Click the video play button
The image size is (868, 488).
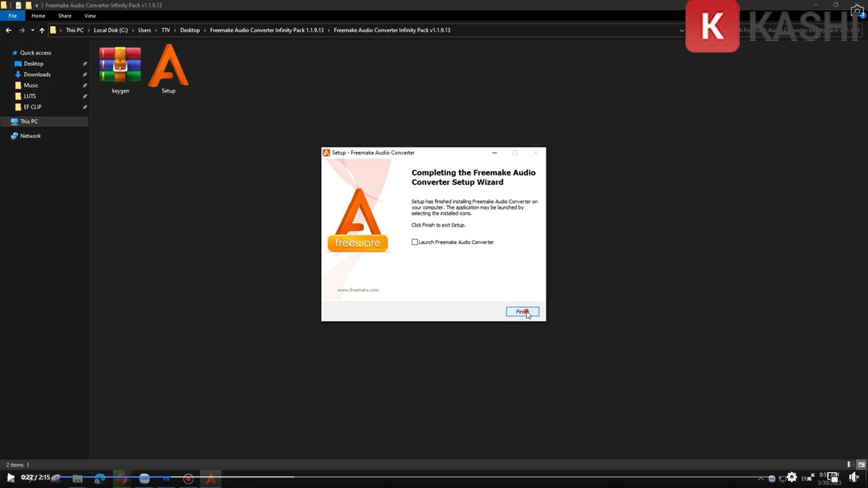(10, 478)
